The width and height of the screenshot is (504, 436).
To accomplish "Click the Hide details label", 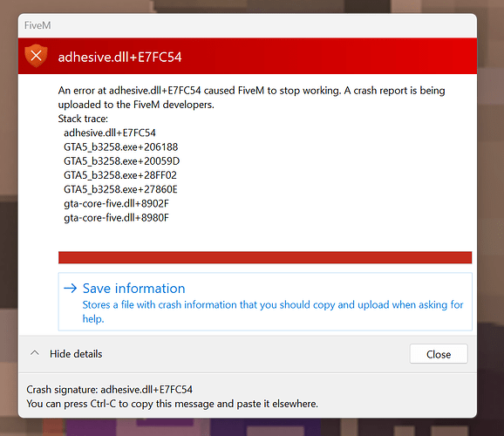I will click(76, 354).
